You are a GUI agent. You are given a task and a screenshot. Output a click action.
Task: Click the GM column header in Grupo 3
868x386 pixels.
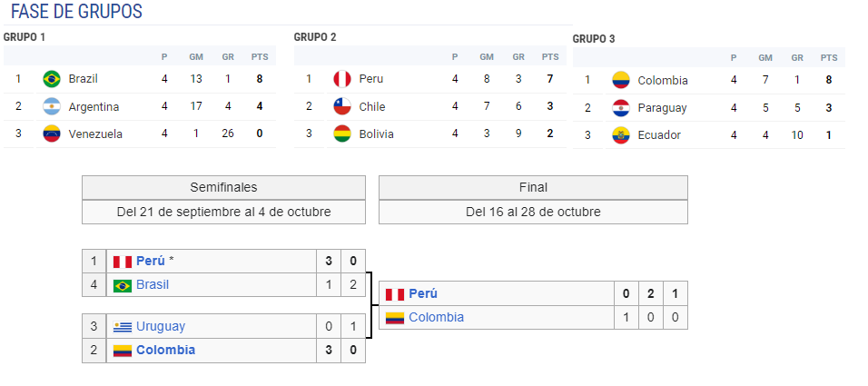coord(765,58)
